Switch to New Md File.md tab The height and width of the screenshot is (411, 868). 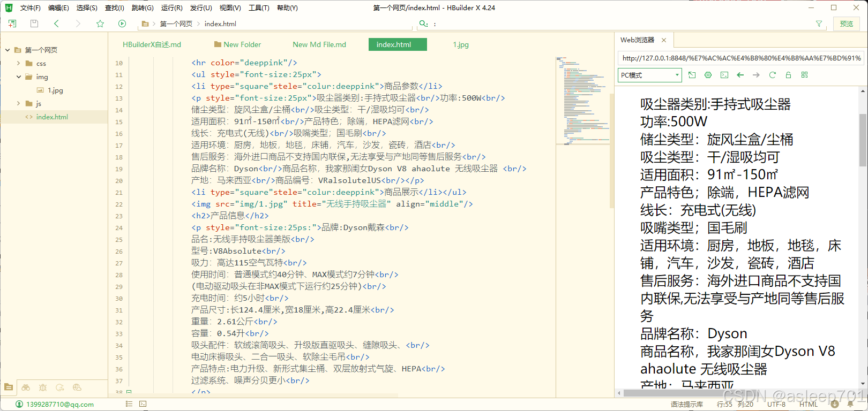(x=319, y=44)
